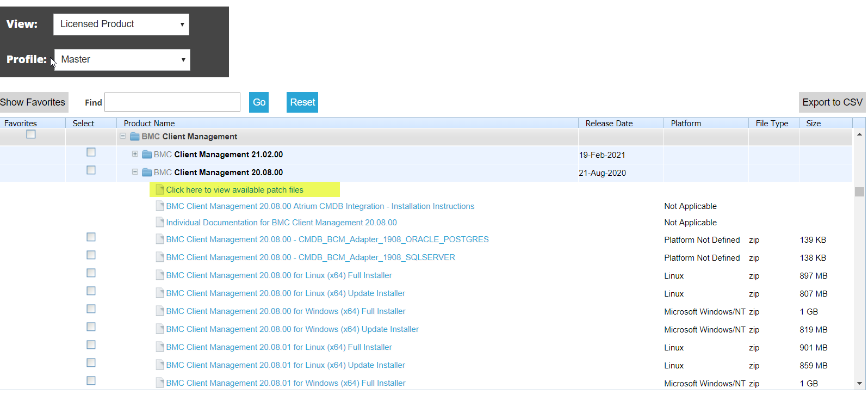This screenshot has width=868, height=394.
Task: Click the Show Favorites button
Action: pos(33,102)
